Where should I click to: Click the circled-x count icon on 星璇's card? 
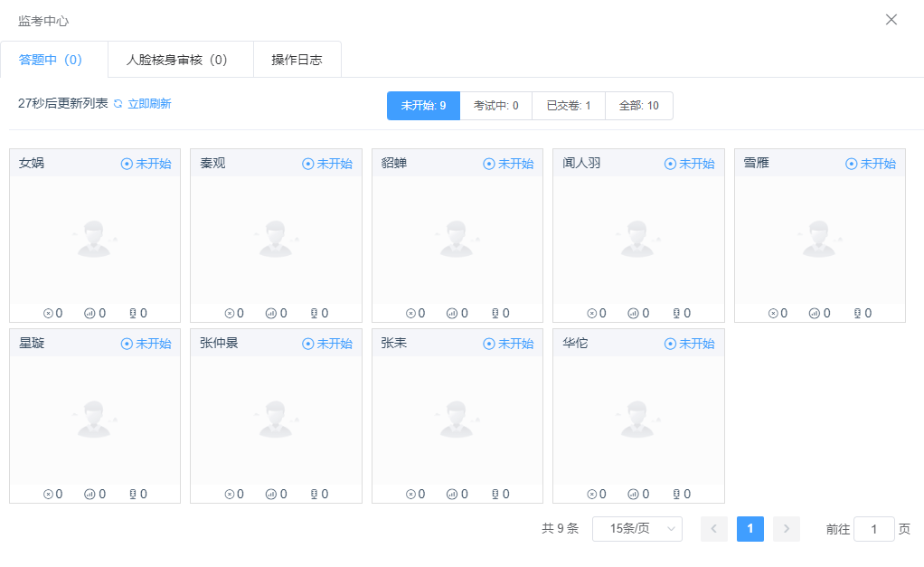[48, 495]
